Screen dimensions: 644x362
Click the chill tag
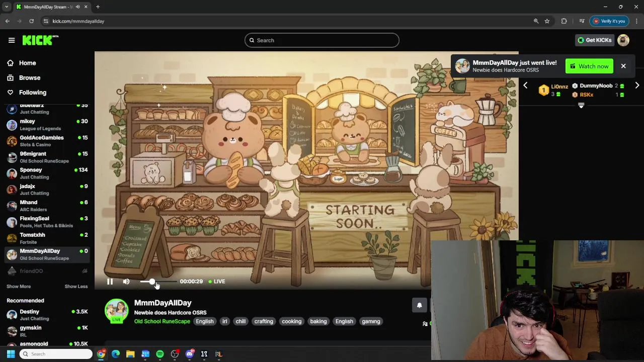pyautogui.click(x=240, y=321)
